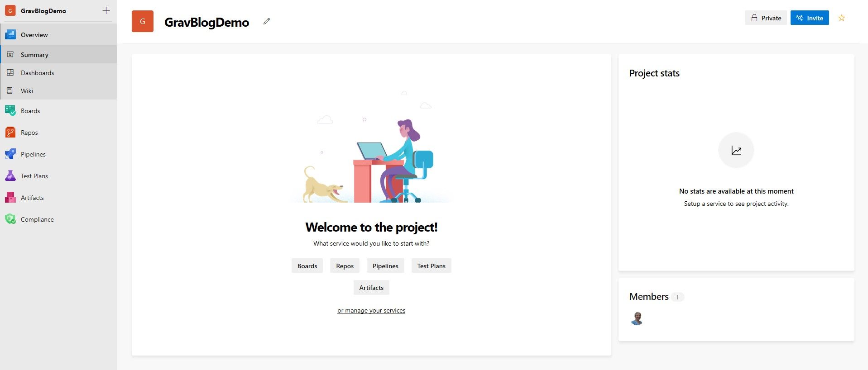Open Dashboards under Overview
Viewport: 868px width, 370px height.
(x=37, y=73)
